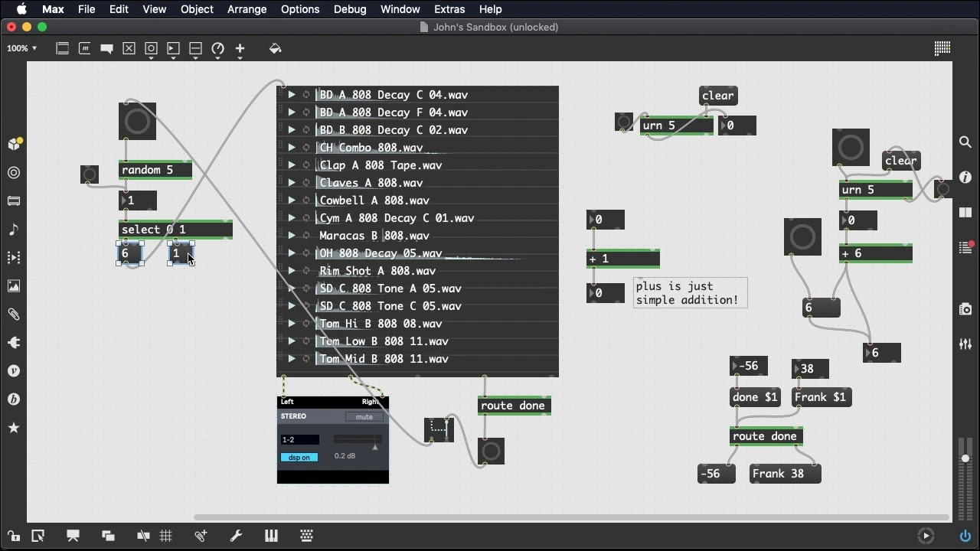Click the bang button above random 5

(x=137, y=121)
